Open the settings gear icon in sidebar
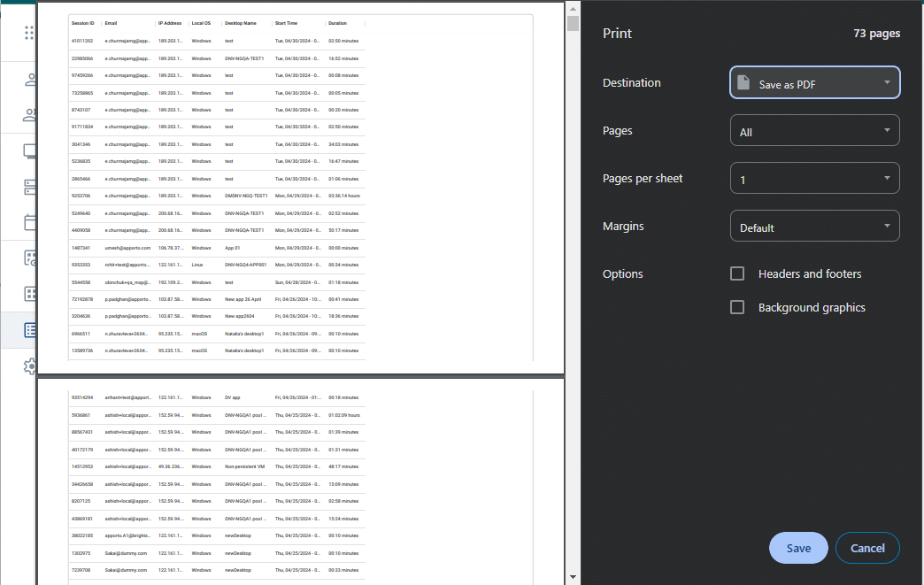This screenshot has height=585, width=924. coord(30,366)
